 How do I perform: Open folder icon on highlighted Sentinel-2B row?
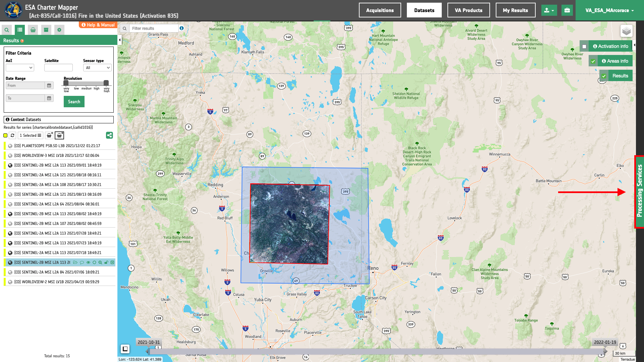click(75, 262)
